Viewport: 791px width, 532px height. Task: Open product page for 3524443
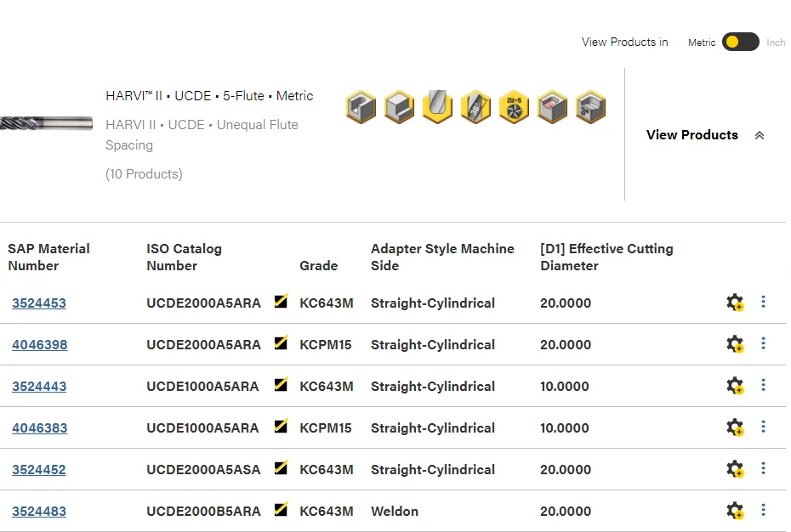(x=39, y=386)
